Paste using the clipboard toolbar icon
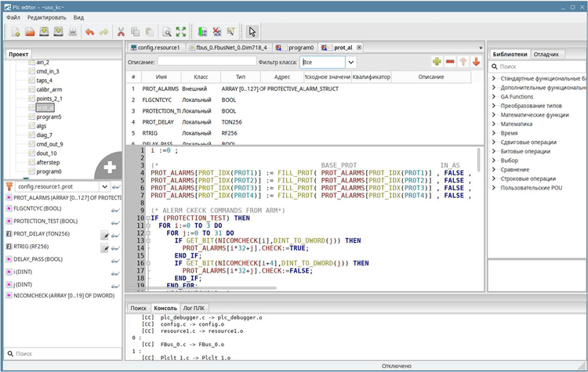The height and width of the screenshot is (372, 588). [149, 32]
